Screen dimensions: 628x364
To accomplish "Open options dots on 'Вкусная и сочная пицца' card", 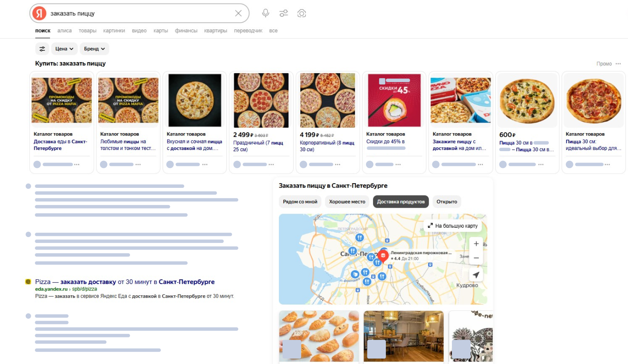I will pyautogui.click(x=205, y=164).
